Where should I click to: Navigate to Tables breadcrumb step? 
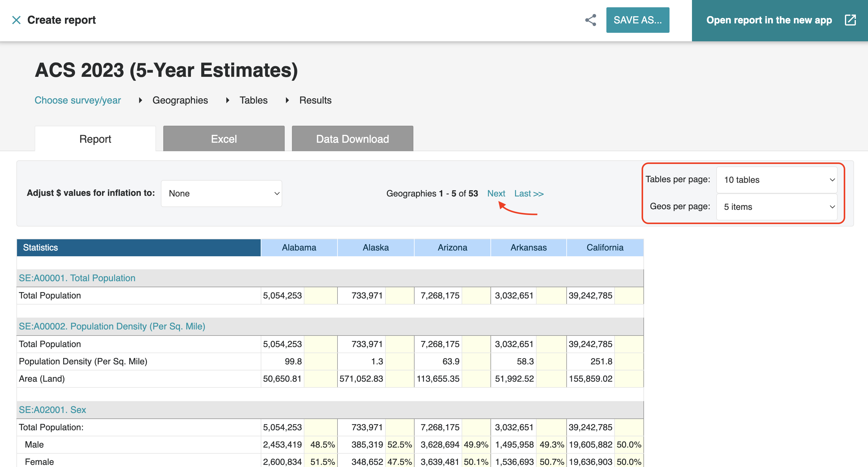click(253, 100)
